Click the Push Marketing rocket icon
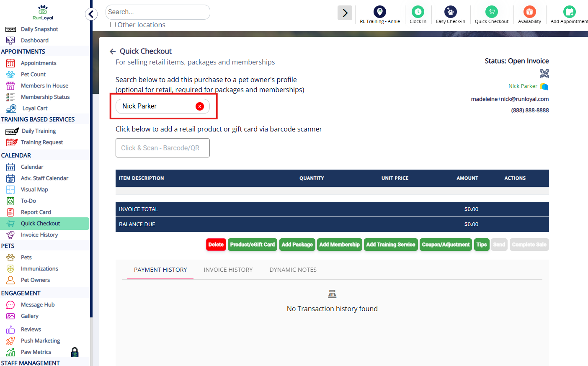 coord(10,341)
